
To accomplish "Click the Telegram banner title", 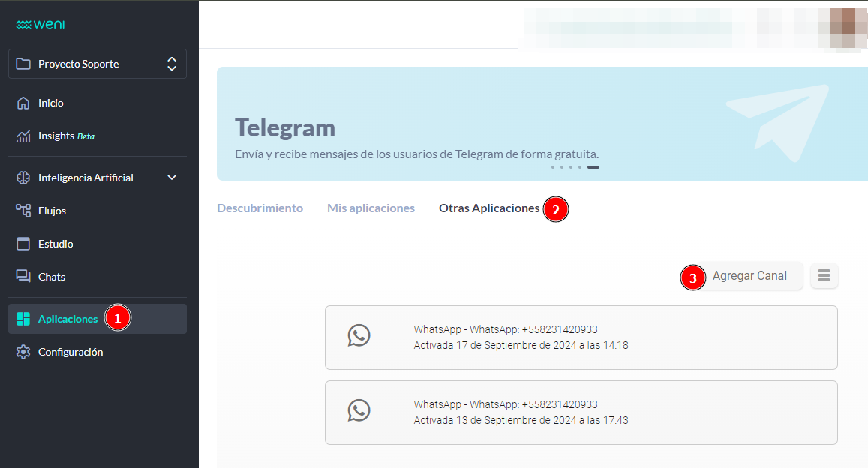I will pos(285,128).
